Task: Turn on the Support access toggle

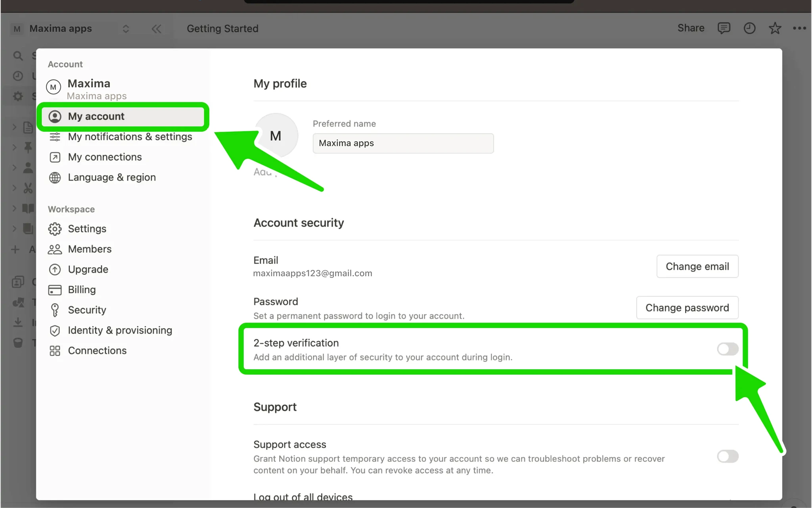Action: pyautogui.click(x=728, y=456)
